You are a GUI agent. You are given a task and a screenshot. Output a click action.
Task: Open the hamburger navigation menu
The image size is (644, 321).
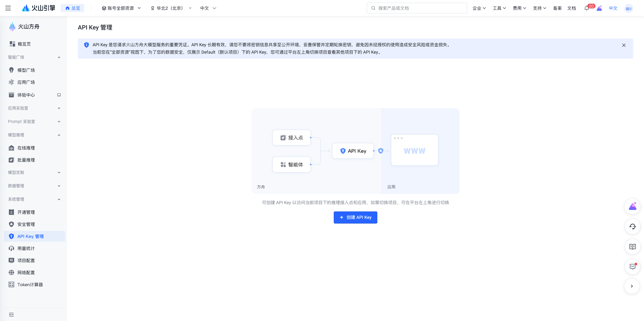pos(8,8)
